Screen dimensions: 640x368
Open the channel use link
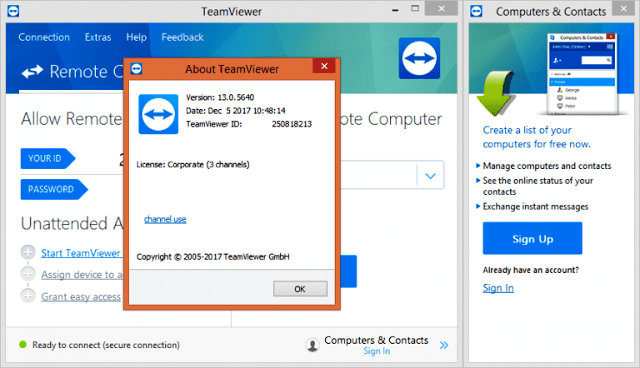pyautogui.click(x=165, y=219)
